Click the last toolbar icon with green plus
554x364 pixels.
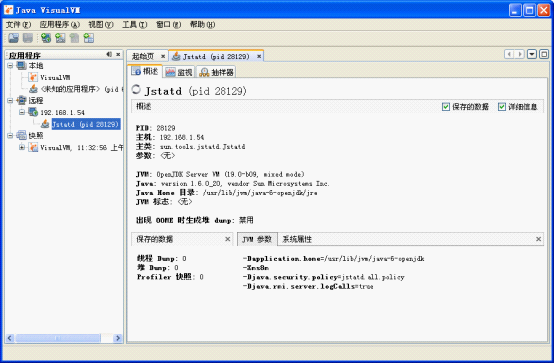tap(88, 38)
